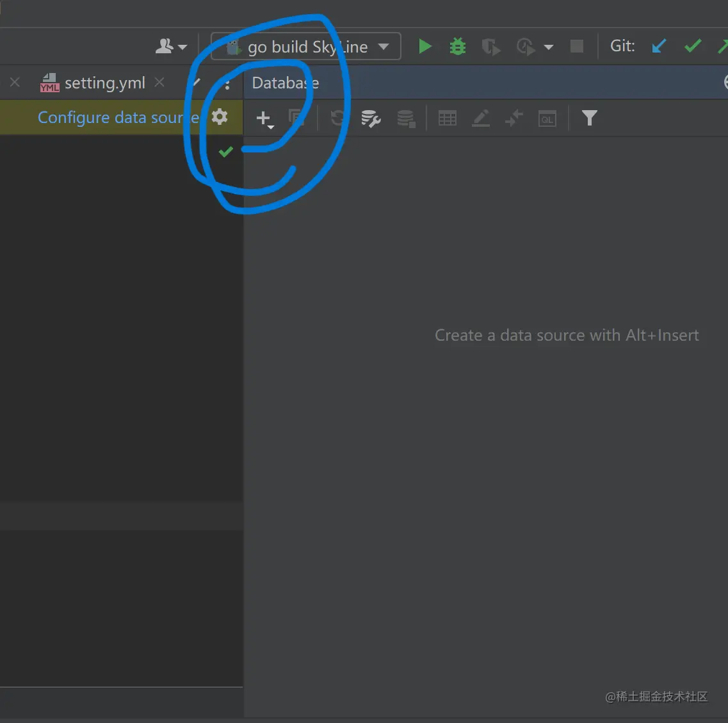Refresh the database with reload icon

pos(337,118)
